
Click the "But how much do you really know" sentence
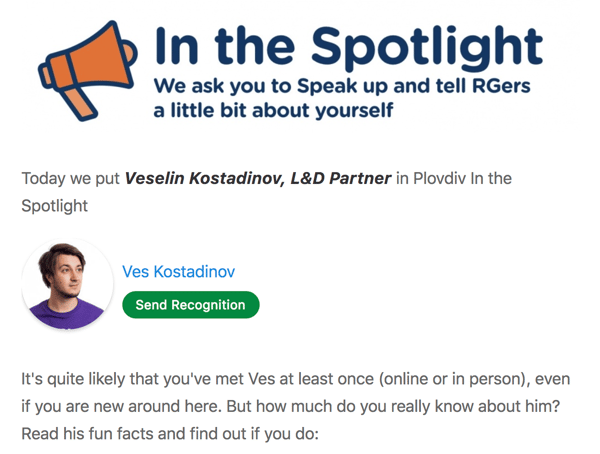[x=400, y=408]
